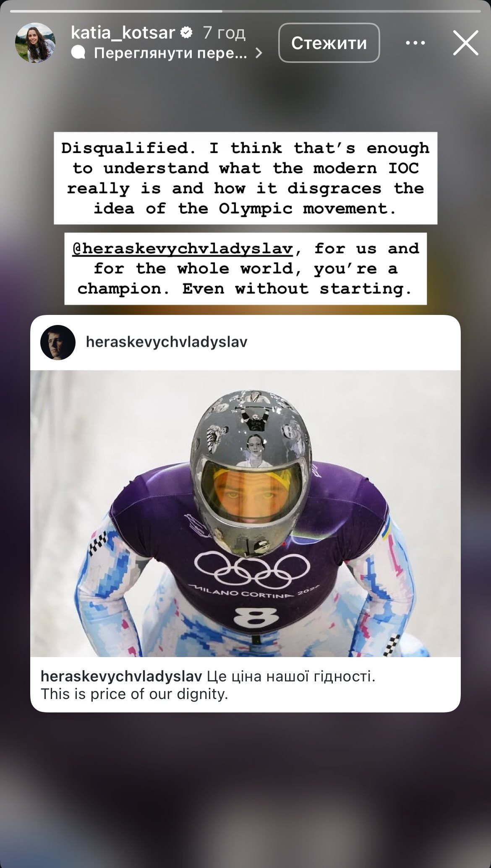The width and height of the screenshot is (491, 868).
Task: Tap the @heraskevychvladyslav mention in story text
Action: point(183,249)
